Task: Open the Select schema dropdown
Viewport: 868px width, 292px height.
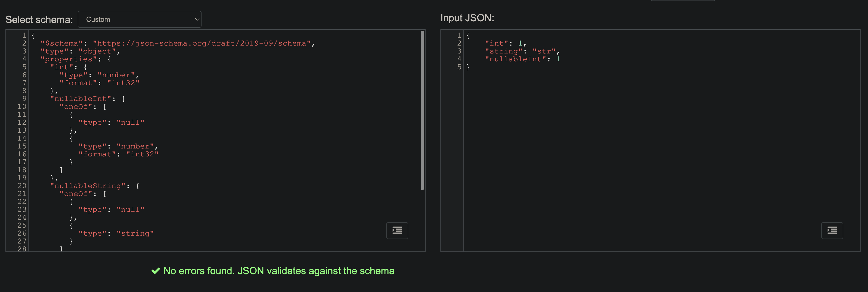Action: pos(139,19)
